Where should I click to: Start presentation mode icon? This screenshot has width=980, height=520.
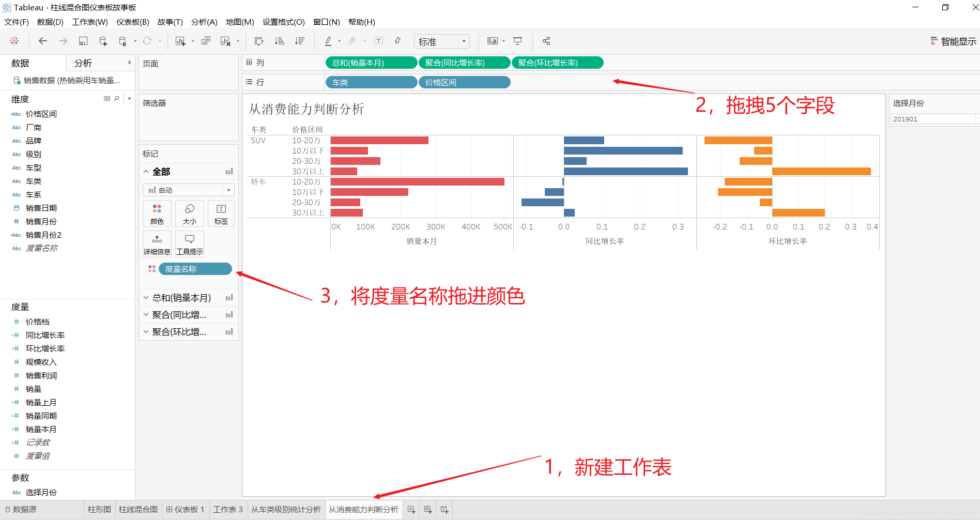[517, 41]
